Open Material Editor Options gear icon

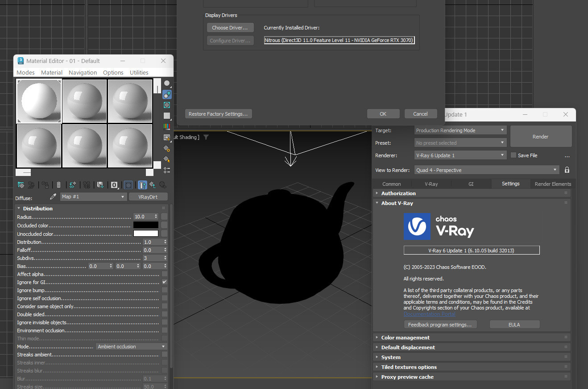point(167,148)
